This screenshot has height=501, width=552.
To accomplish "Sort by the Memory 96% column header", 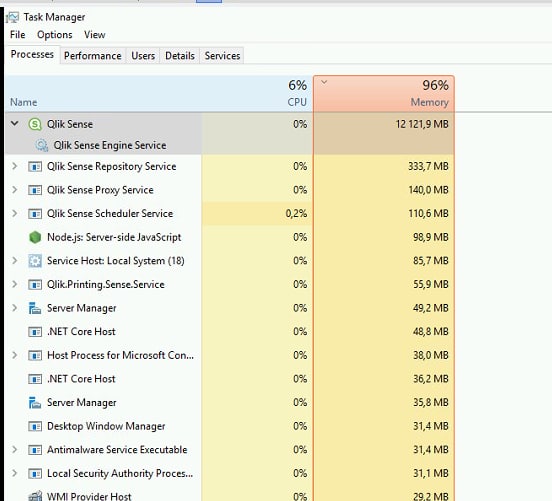I will point(384,94).
